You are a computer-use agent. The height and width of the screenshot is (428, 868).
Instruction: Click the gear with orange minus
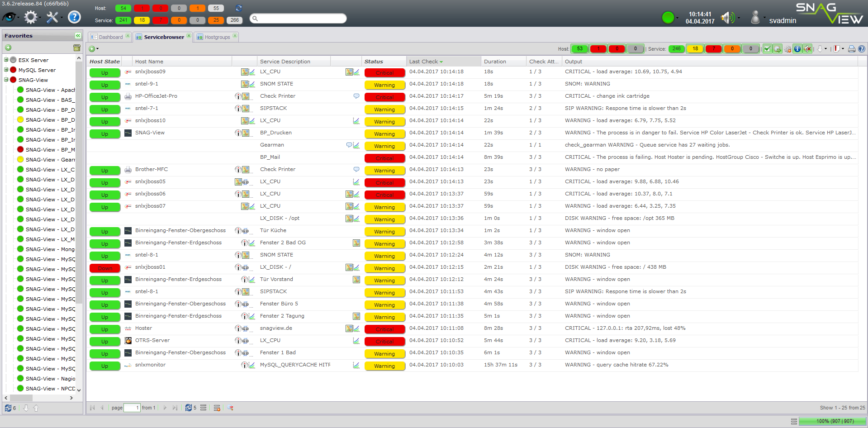pos(787,49)
